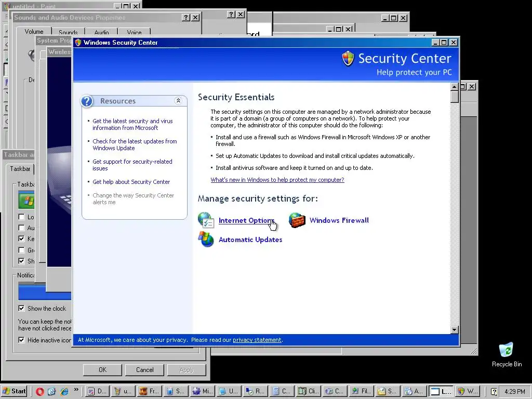Toggle the checked 'Sh...' checkbox in Taskbar properties

pos(21,261)
